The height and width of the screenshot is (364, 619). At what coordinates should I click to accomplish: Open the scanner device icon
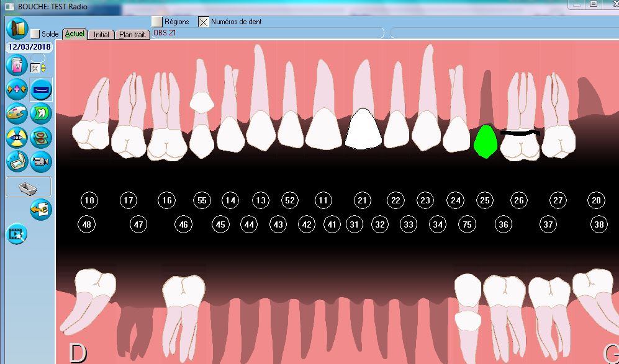click(17, 161)
